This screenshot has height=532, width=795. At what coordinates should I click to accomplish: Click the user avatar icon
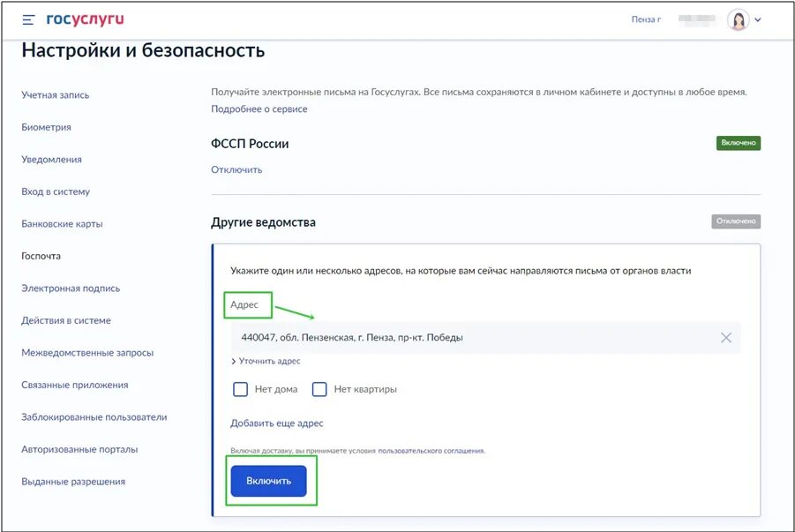738,19
